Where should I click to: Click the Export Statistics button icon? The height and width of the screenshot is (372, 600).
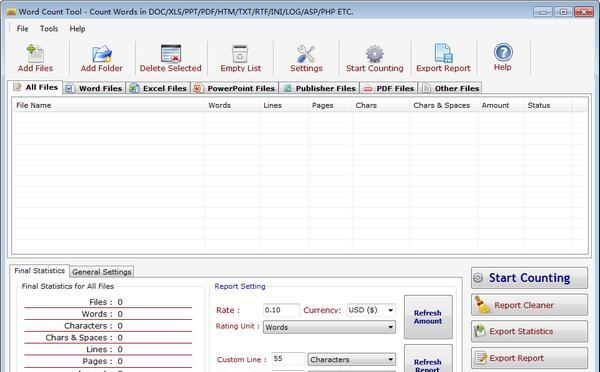[479, 331]
